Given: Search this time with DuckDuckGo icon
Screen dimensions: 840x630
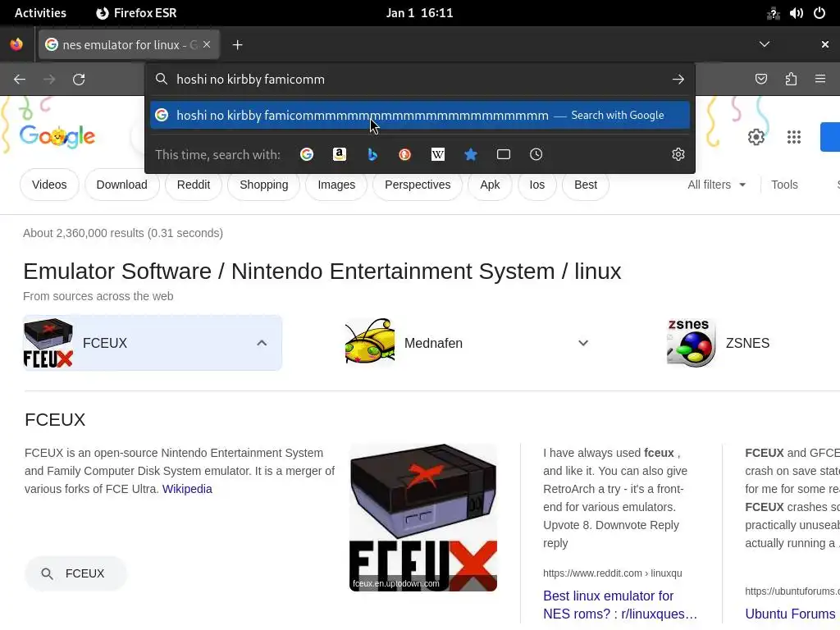Looking at the screenshot, I should 405,154.
